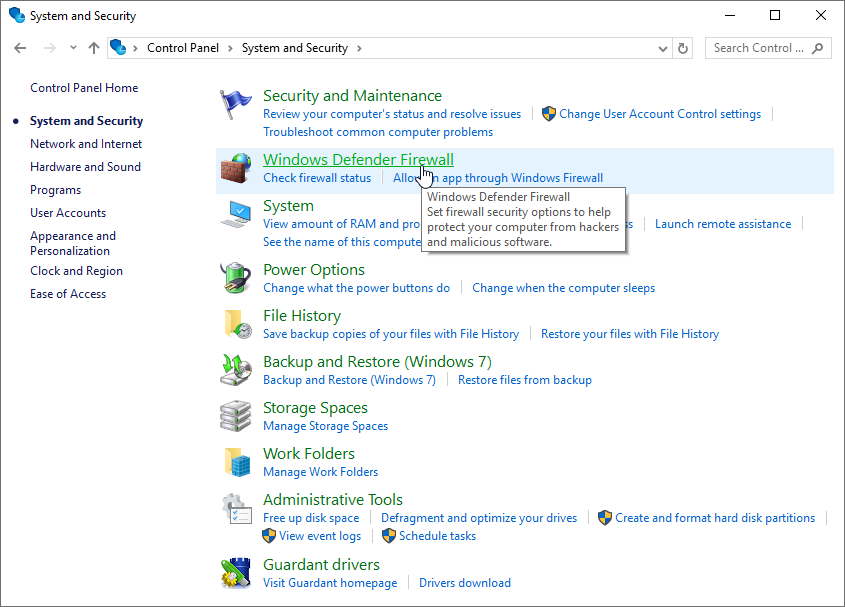
Task: Open Network and Internet category in sidebar
Action: pyautogui.click(x=86, y=144)
